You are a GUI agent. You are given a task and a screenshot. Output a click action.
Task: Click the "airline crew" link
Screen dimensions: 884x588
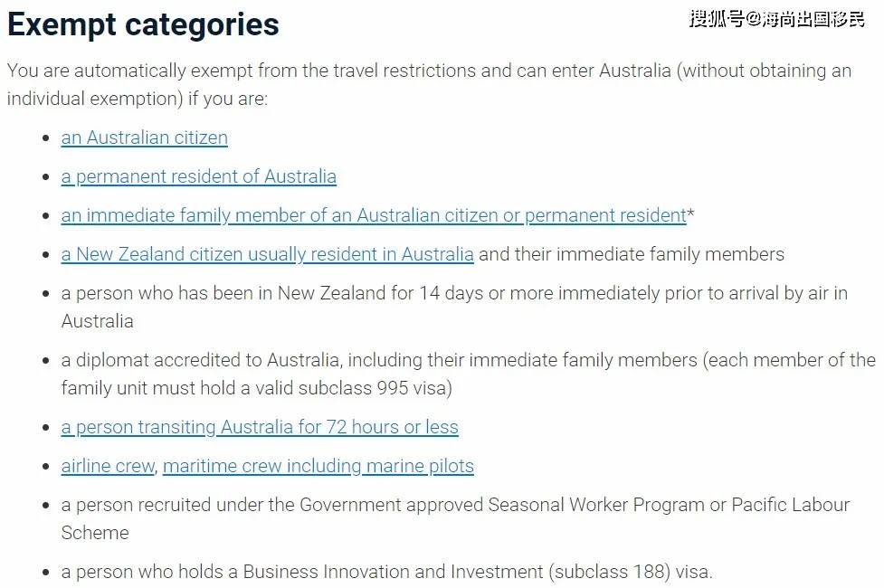(x=109, y=466)
